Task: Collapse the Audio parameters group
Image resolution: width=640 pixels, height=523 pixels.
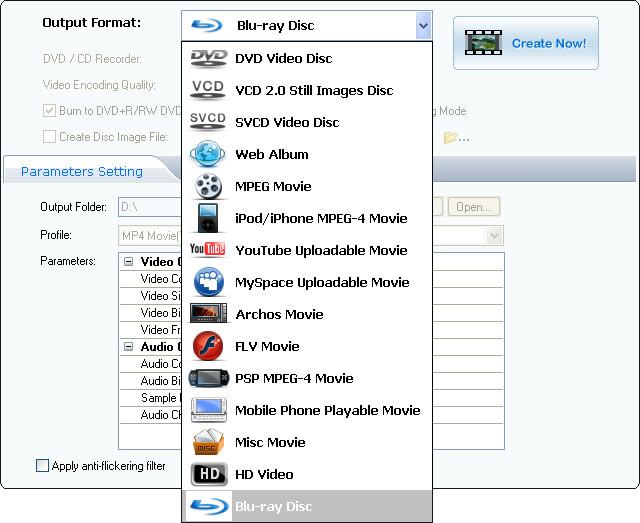Action: point(129,347)
